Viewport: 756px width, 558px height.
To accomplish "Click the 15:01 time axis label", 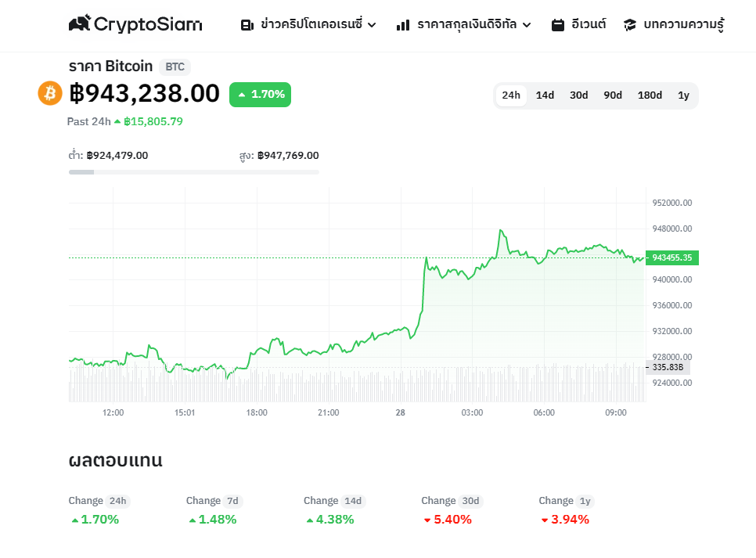I will coord(185,413).
